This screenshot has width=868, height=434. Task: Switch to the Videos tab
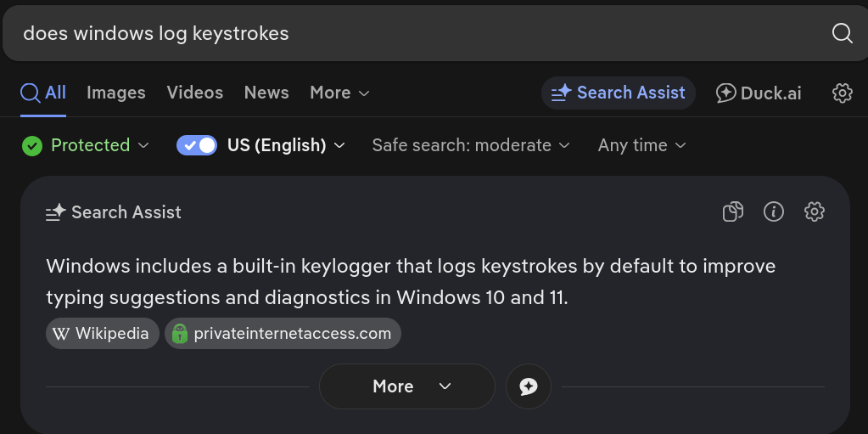point(195,93)
